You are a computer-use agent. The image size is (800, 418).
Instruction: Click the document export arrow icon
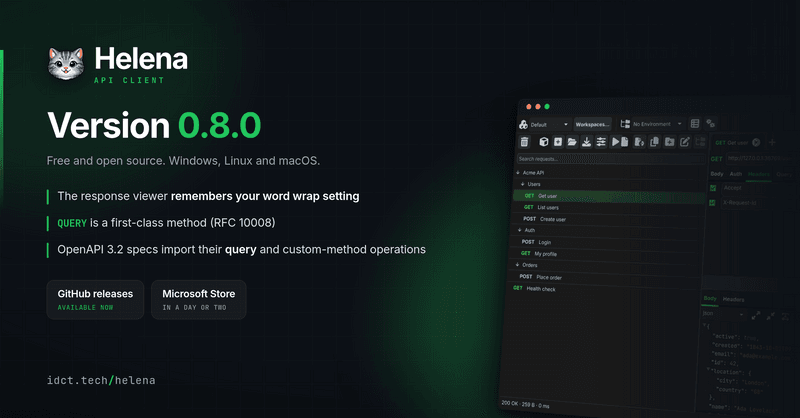[639, 142]
